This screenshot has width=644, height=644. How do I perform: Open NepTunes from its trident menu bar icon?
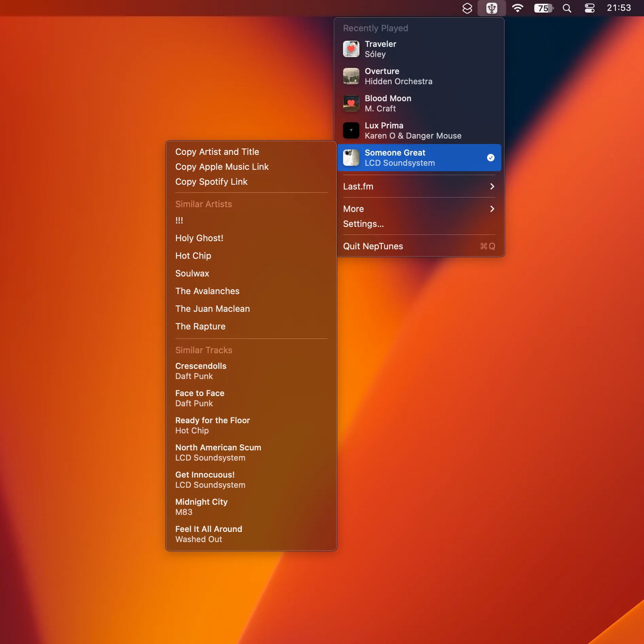[x=491, y=8]
